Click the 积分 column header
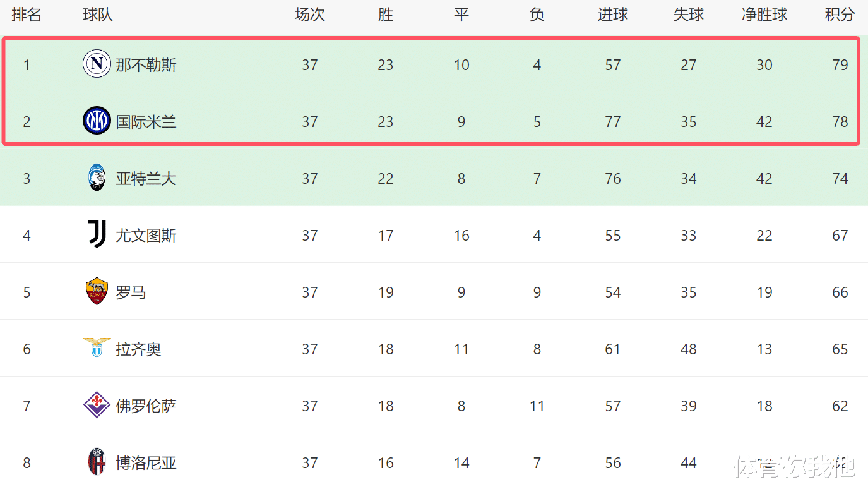Viewport: 868px width, 494px height. click(x=840, y=15)
